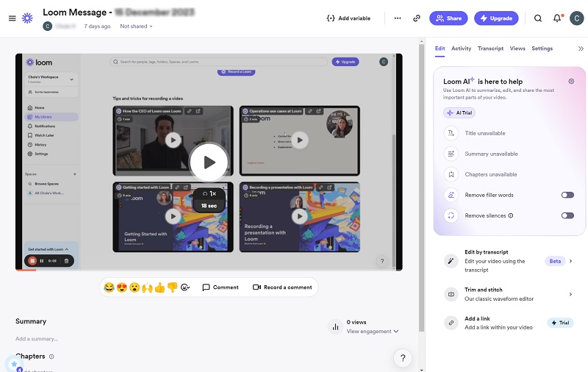This screenshot has width=588, height=372.
Task: Click the video progress bar
Action: [209, 270]
